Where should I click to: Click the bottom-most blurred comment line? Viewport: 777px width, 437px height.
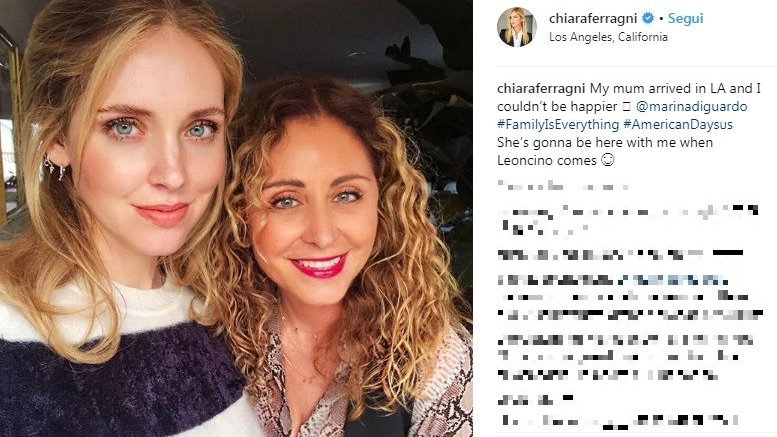619,421
